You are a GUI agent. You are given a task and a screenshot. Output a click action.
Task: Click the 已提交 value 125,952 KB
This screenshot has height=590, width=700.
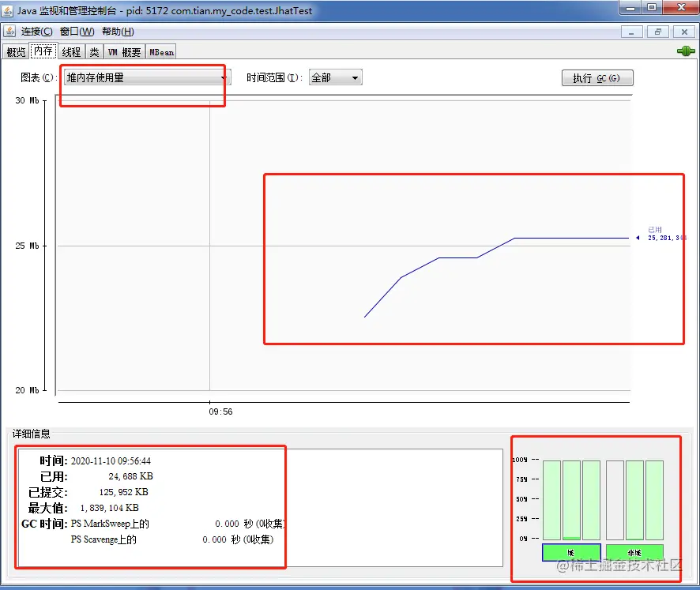coord(124,492)
